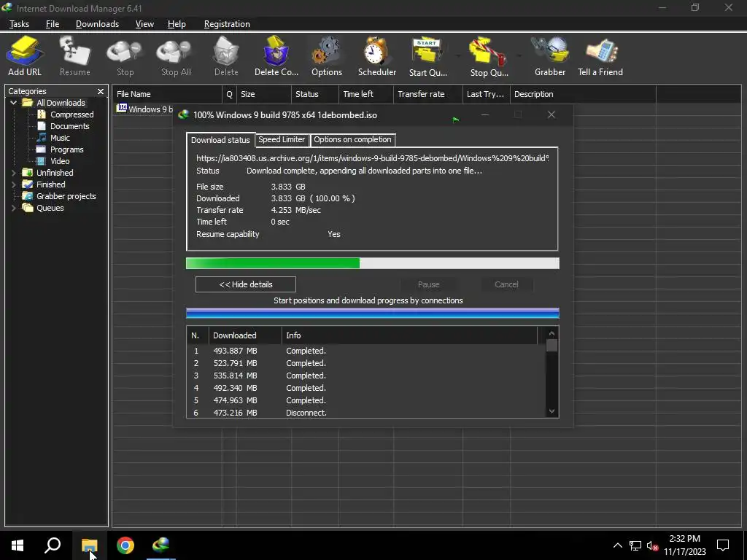Image resolution: width=747 pixels, height=560 pixels.
Task: Click the Transfer rate column header
Action: point(427,94)
